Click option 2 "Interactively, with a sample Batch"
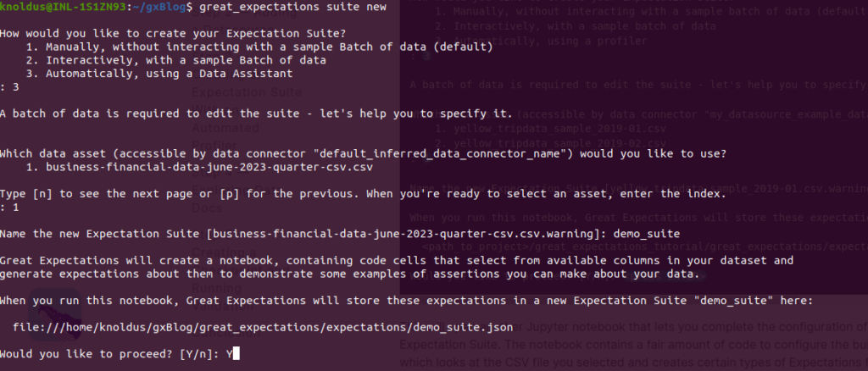The height and width of the screenshot is (371, 868). 186,60
